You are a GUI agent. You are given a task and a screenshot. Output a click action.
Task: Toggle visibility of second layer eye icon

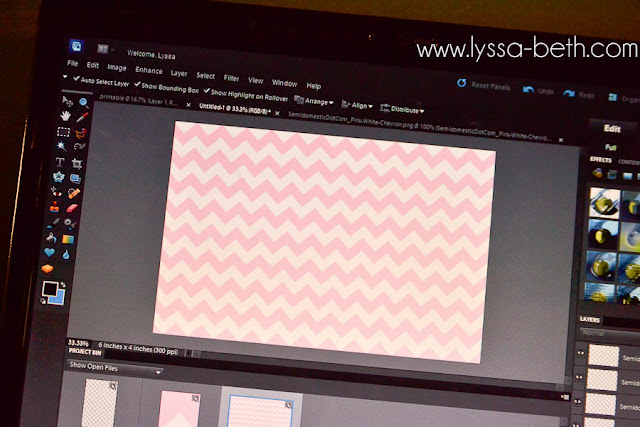(x=579, y=377)
